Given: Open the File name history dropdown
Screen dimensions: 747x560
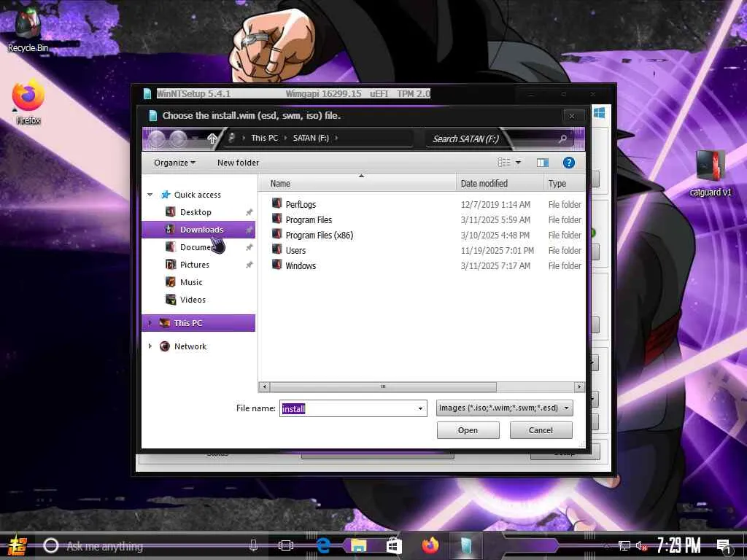Looking at the screenshot, I should (x=420, y=408).
